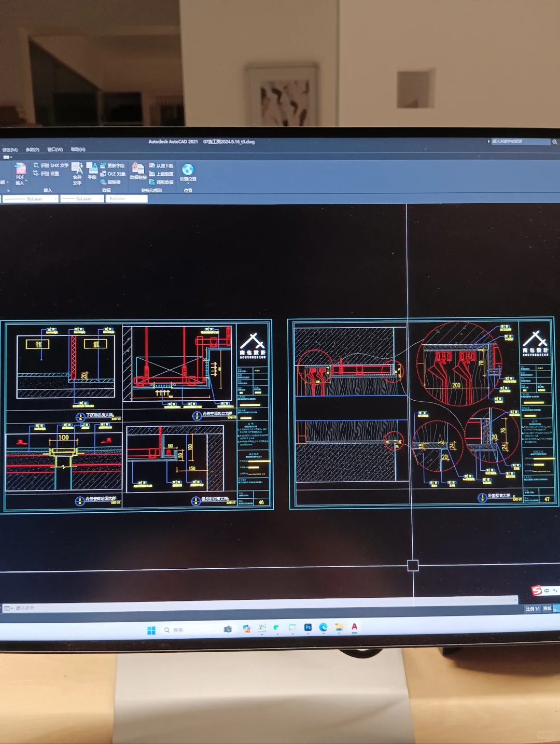The height and width of the screenshot is (744, 560).
Task: Click 更新字段 update fields
Action: pos(113,165)
